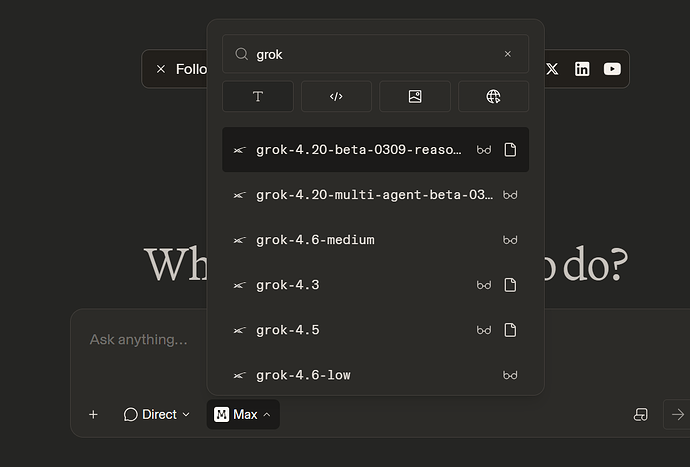690x467 pixels.
Task: Open the X (Twitter) social link
Action: click(x=552, y=69)
